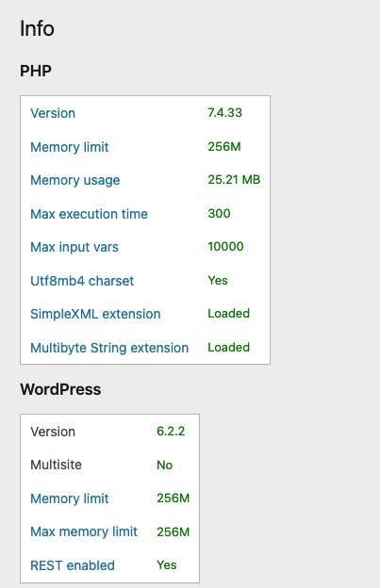Select the Info page heading
The height and width of the screenshot is (588, 380).
37,29
